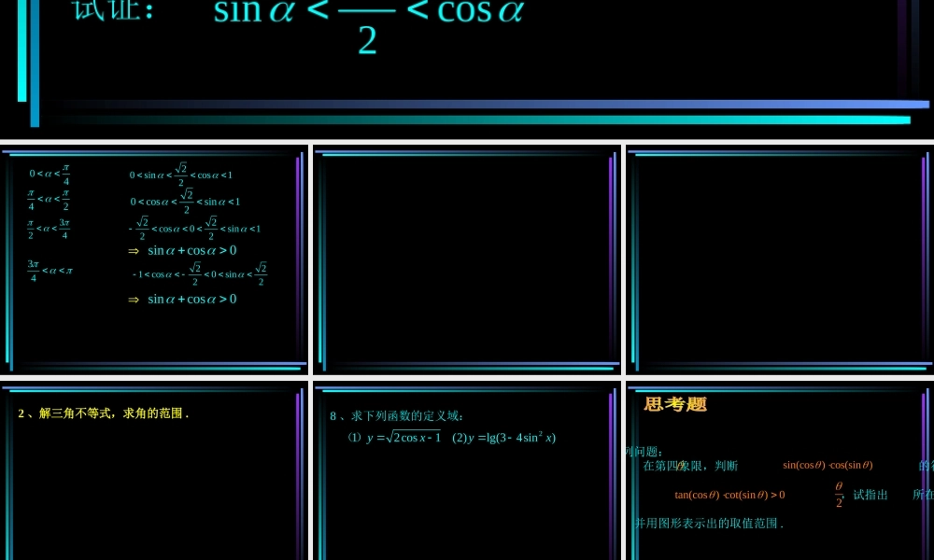Viewport: 934px width, 560px height.
Task: Click inequality -√2/2<cosα<0<√2/2<sinα<1
Action: pyautogui.click(x=195, y=228)
